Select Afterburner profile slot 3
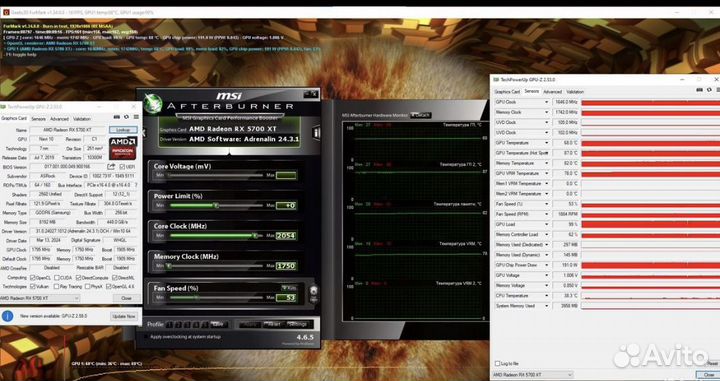Viewport: 720px width, 381px height. (x=187, y=325)
